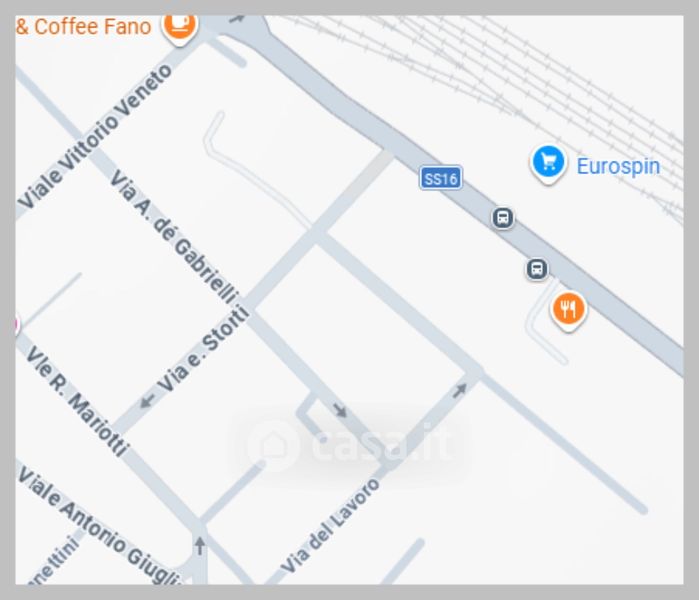Click the one-way arrow near Via del Lavoro end
Viewport: 699px width, 600px height.
click(460, 390)
